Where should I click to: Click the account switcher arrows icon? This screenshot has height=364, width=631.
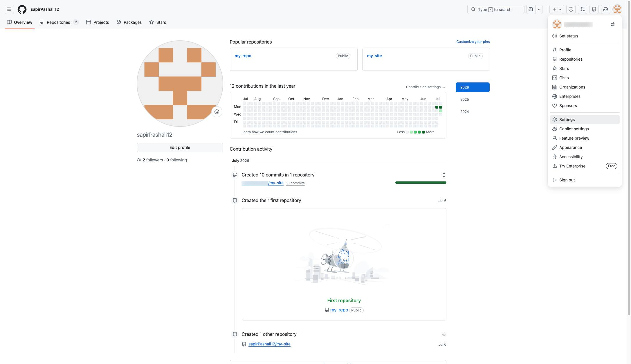613,24
